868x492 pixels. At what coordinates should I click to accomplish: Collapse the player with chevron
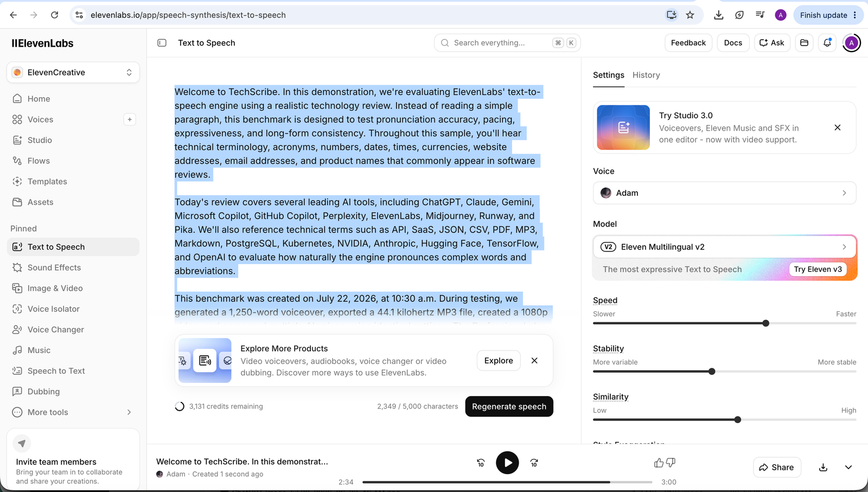tap(848, 468)
